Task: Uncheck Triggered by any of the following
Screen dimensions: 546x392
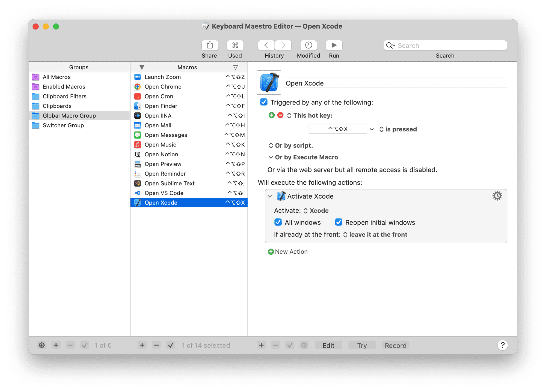Action: pyautogui.click(x=264, y=102)
